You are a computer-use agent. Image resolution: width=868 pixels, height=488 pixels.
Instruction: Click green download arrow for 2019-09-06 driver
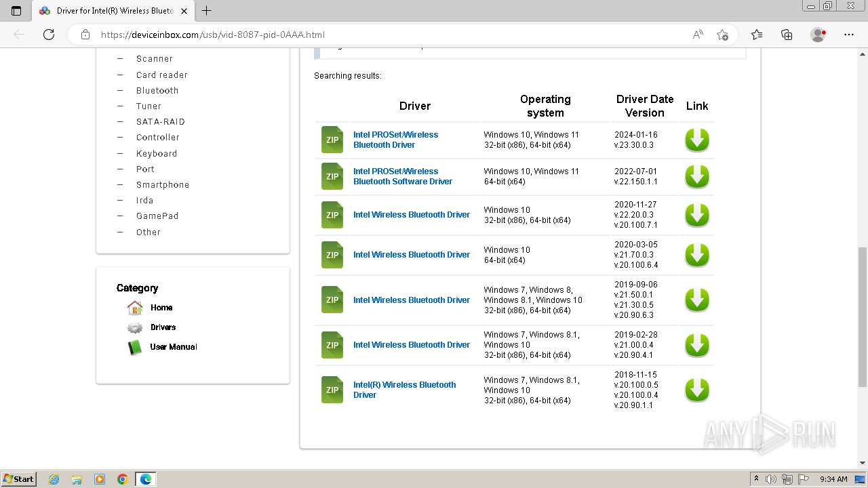[x=696, y=300]
